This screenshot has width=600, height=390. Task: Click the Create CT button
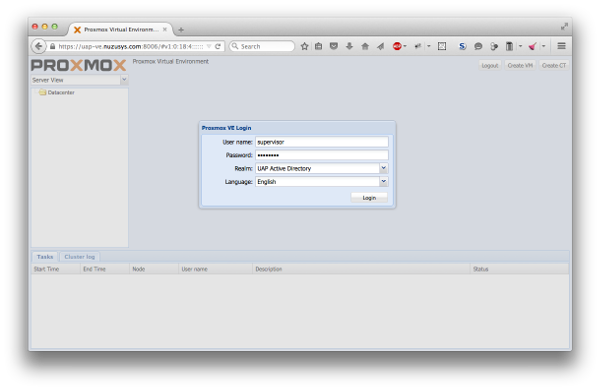pyautogui.click(x=554, y=65)
